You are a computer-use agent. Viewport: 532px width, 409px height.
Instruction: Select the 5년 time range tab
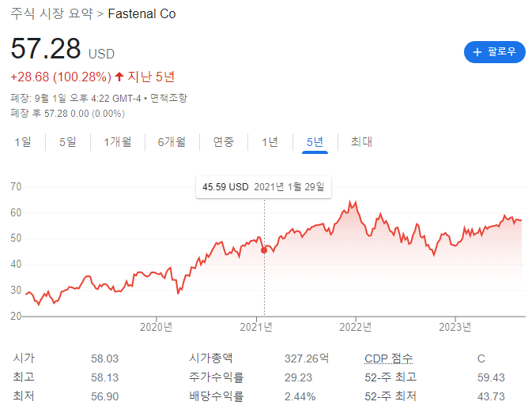(315, 141)
